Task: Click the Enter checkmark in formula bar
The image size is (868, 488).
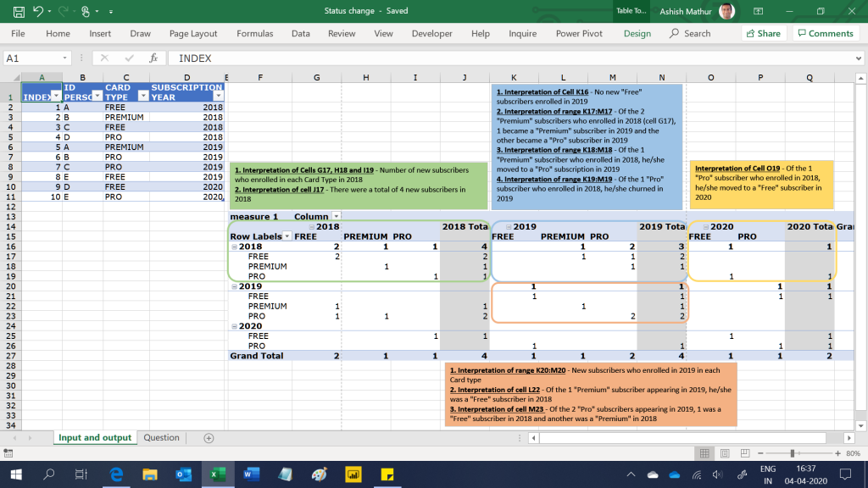Action: [129, 58]
